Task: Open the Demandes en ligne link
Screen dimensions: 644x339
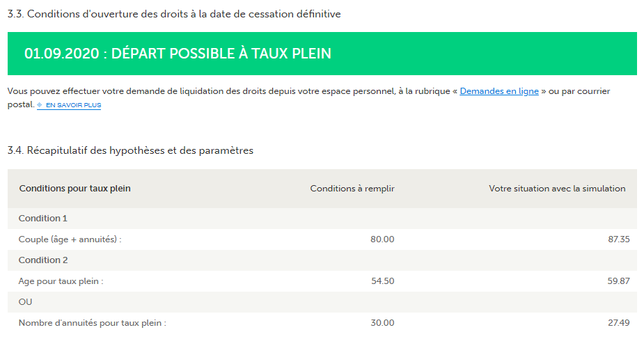Action: 499,91
